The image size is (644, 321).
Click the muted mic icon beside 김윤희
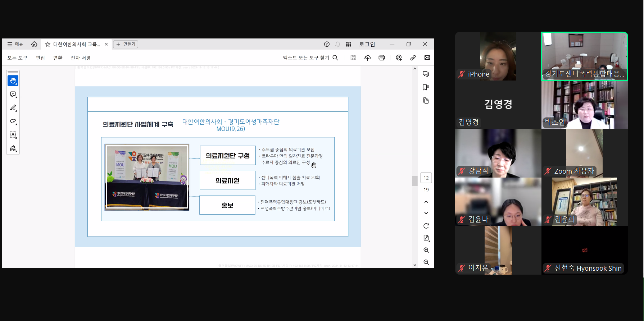[x=548, y=220]
